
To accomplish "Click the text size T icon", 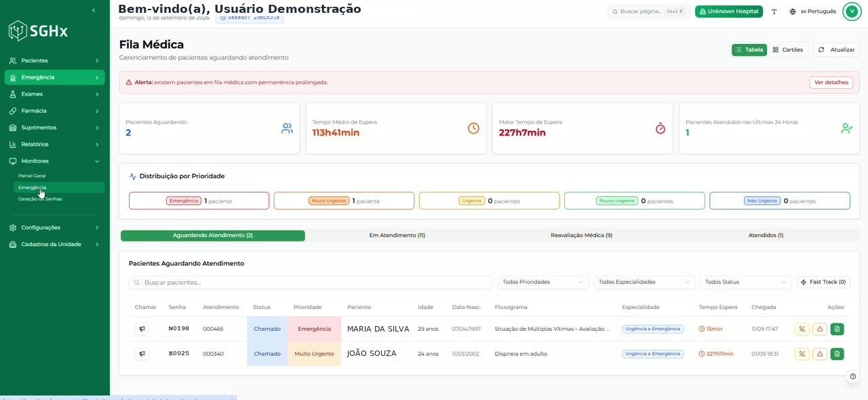I will (x=774, y=12).
